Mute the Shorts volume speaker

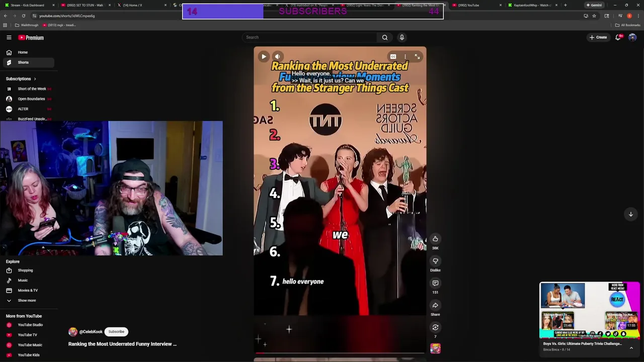click(x=277, y=56)
